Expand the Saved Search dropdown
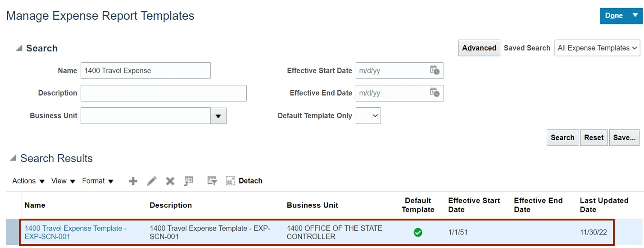Screen dimensions: 644x248 597,48
